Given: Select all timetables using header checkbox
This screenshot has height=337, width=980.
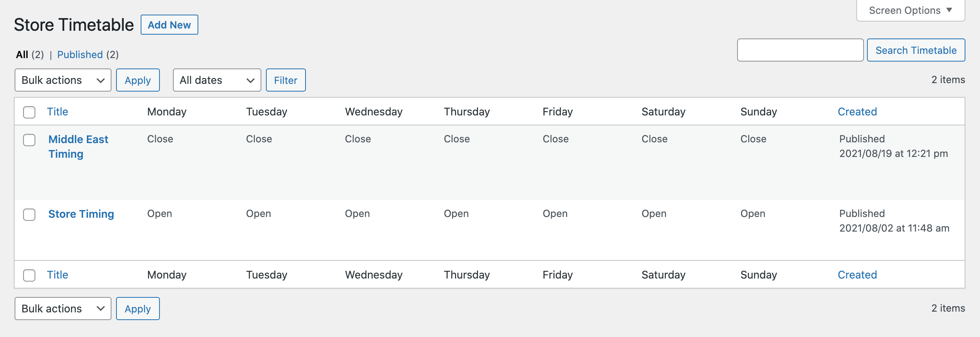Looking at the screenshot, I should pyautogui.click(x=30, y=111).
